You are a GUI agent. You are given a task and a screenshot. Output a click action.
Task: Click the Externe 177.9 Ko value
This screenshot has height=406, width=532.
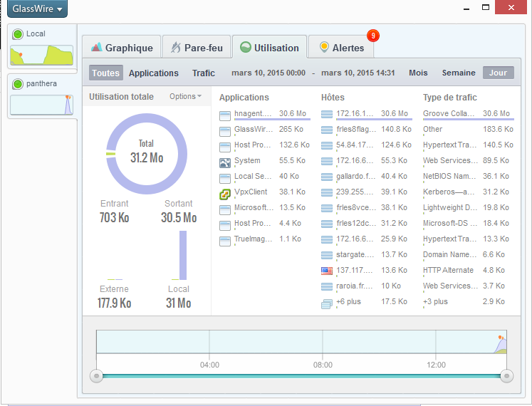click(x=115, y=303)
